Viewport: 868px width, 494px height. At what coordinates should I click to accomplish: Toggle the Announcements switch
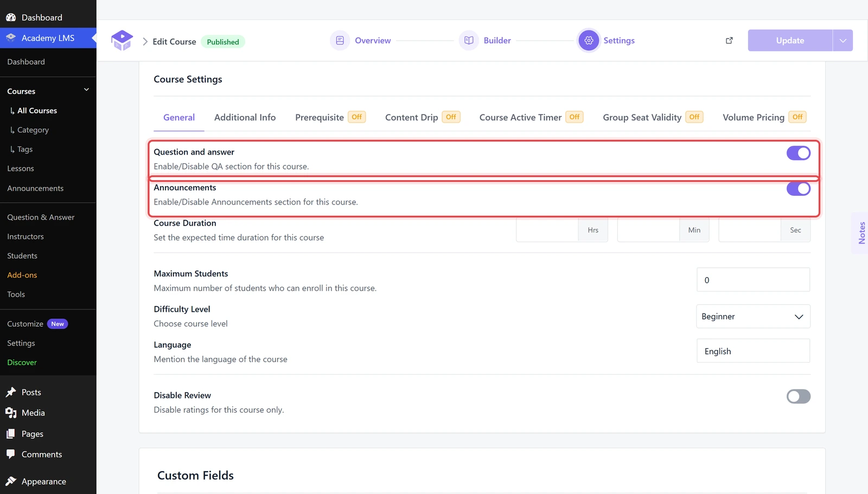pos(799,189)
